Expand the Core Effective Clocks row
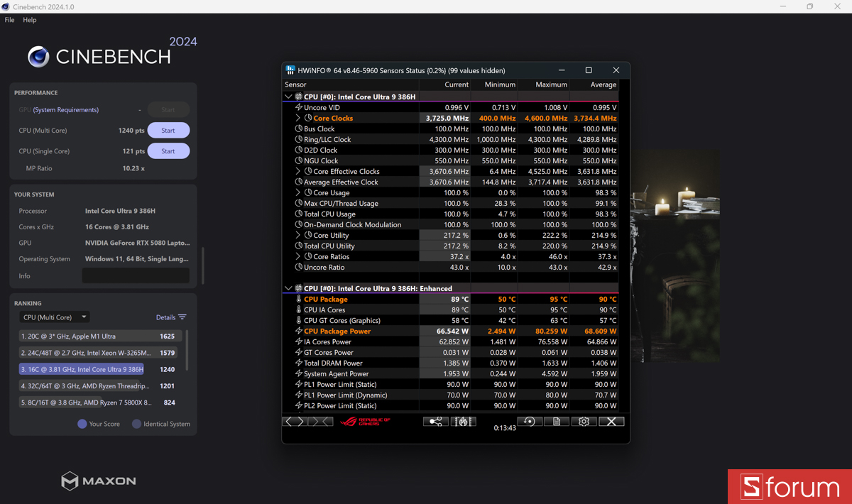This screenshot has width=852, height=504. click(x=298, y=171)
